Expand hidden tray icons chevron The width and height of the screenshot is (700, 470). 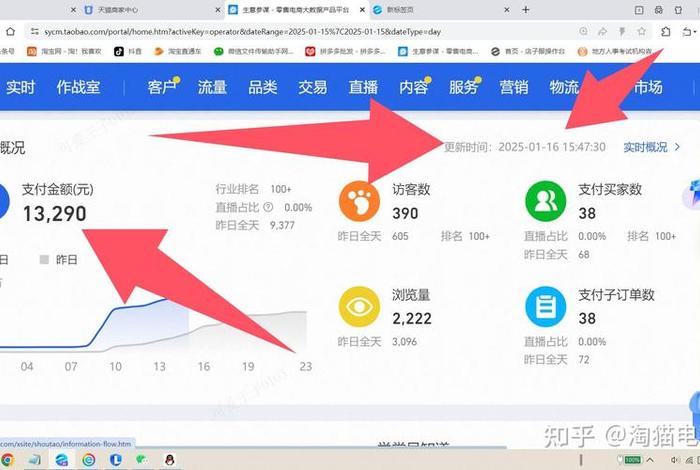point(650,460)
